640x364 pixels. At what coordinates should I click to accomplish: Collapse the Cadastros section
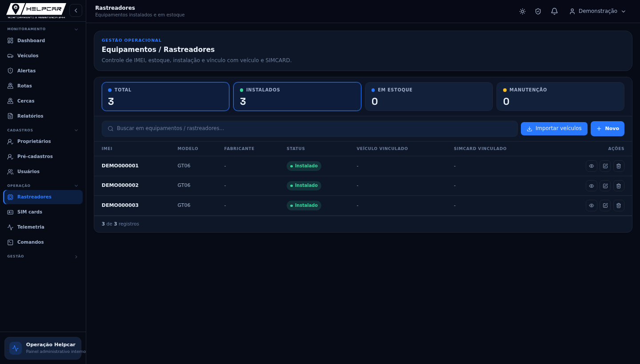pyautogui.click(x=43, y=130)
